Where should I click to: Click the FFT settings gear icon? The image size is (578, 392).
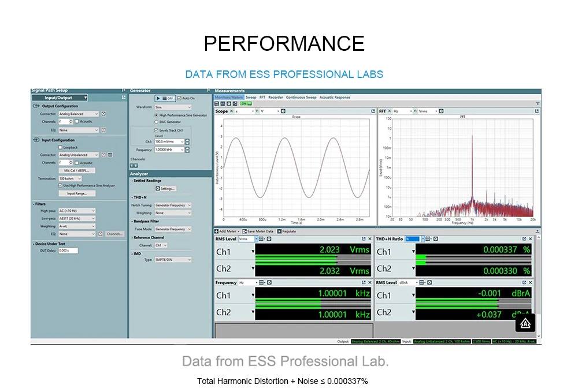tap(441, 111)
